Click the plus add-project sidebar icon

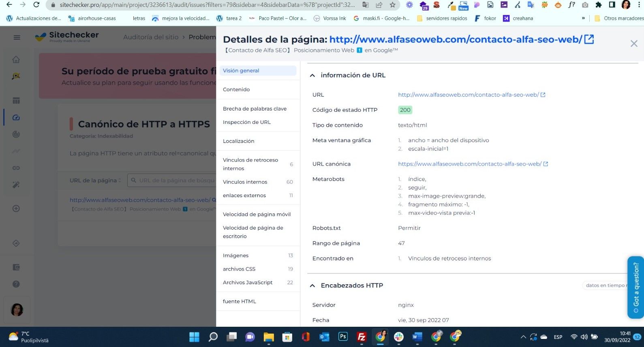(x=16, y=209)
